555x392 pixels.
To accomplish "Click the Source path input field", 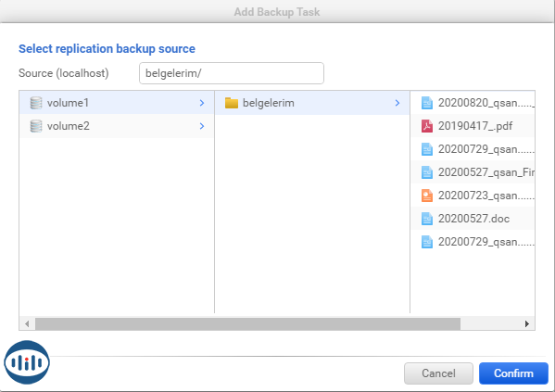I will (x=232, y=73).
